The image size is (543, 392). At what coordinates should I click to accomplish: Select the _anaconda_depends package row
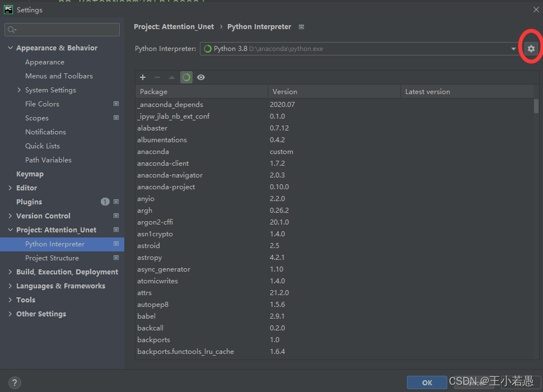(335, 105)
